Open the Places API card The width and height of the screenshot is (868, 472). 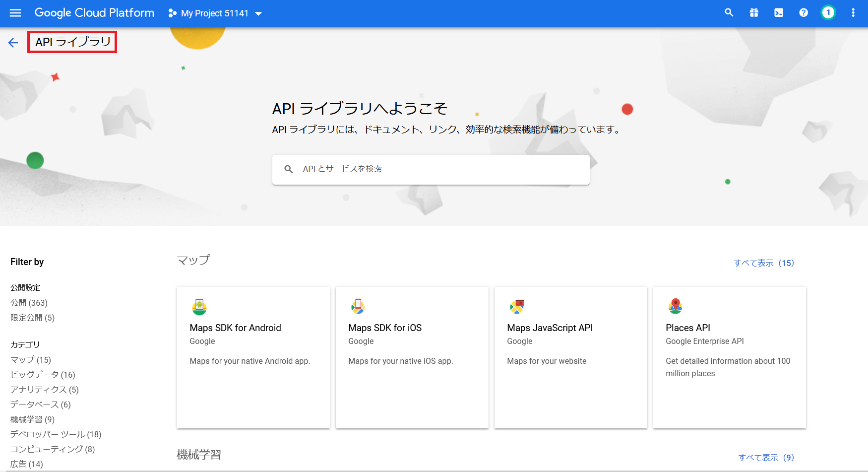pos(730,357)
